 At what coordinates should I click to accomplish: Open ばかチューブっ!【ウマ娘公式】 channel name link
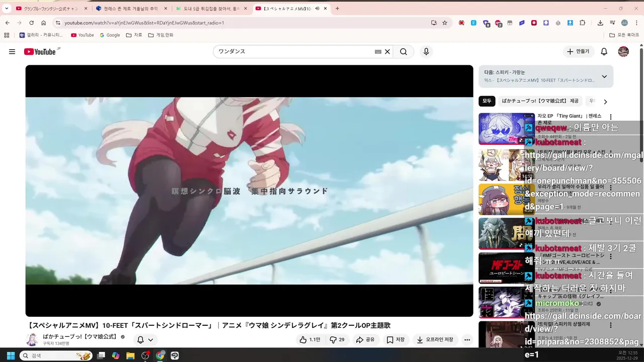(79, 336)
